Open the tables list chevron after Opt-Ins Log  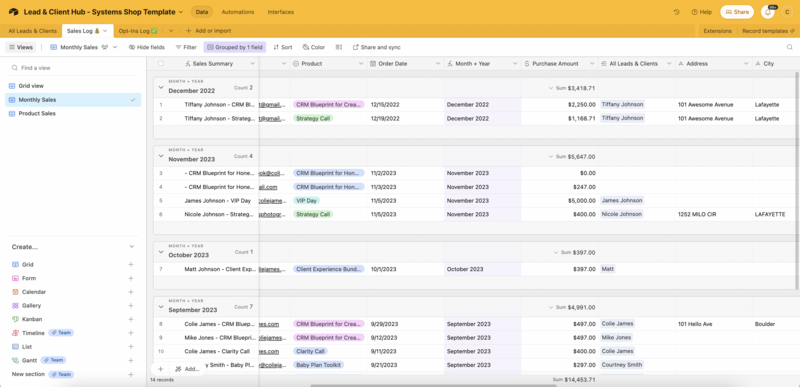point(171,31)
